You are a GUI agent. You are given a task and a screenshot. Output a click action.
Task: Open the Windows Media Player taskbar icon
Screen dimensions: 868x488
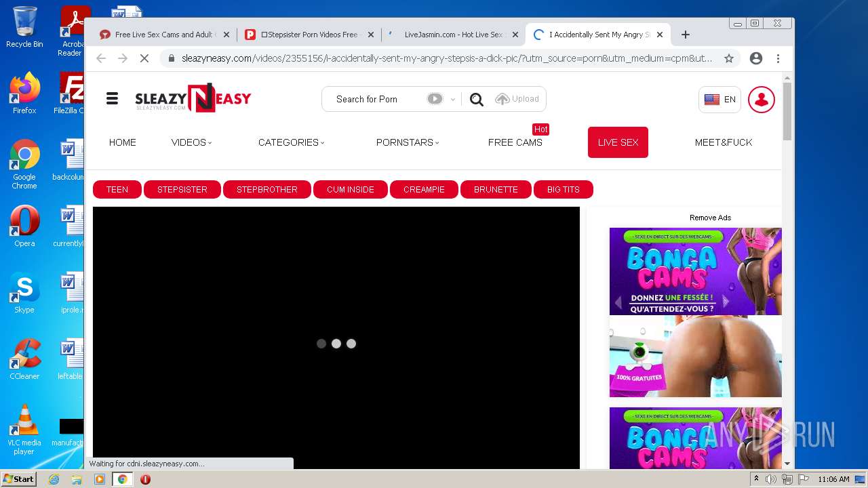tap(100, 479)
